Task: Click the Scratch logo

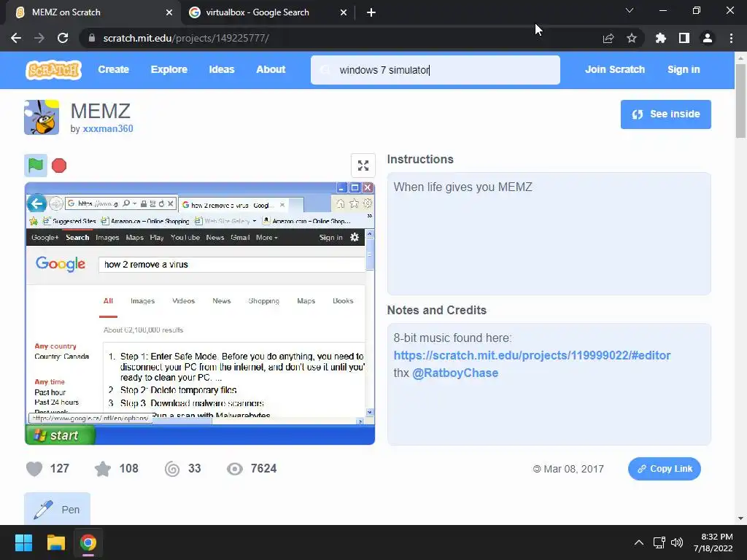Action: (x=53, y=70)
